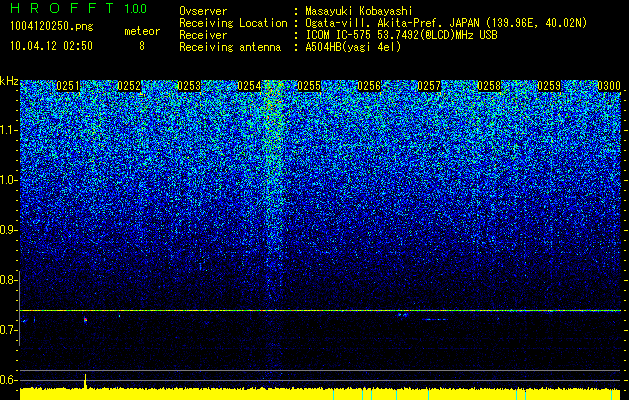Click the 'Receiver' field label
The image size is (629, 400).
[x=203, y=35]
